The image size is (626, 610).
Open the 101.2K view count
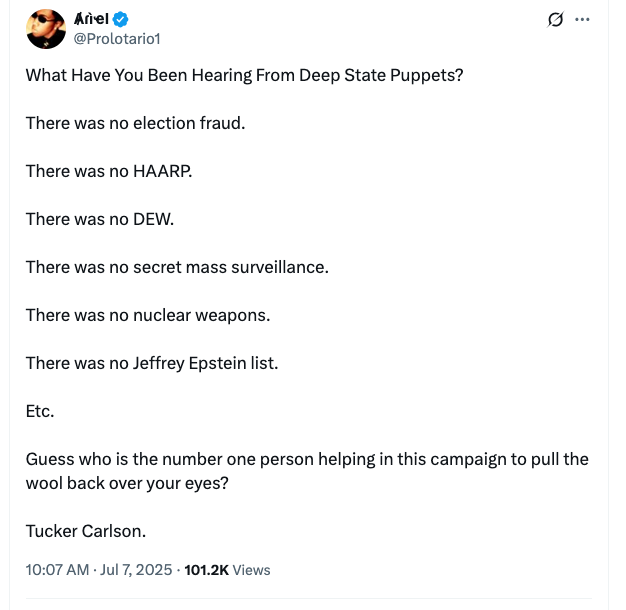207,569
